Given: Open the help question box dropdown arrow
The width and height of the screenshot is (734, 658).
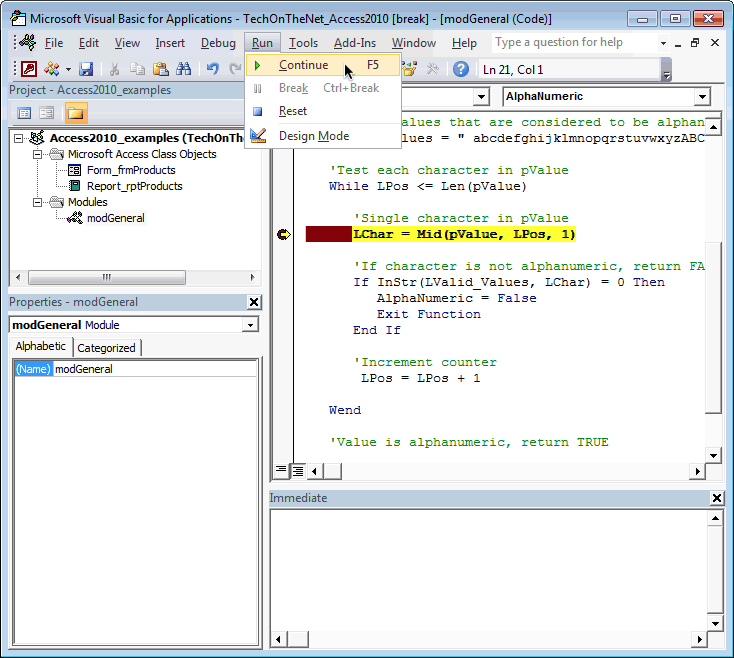Looking at the screenshot, I should 663,43.
